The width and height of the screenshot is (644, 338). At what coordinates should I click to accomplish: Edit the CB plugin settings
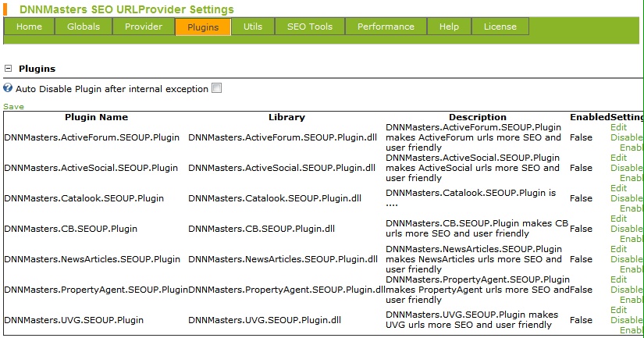click(618, 219)
